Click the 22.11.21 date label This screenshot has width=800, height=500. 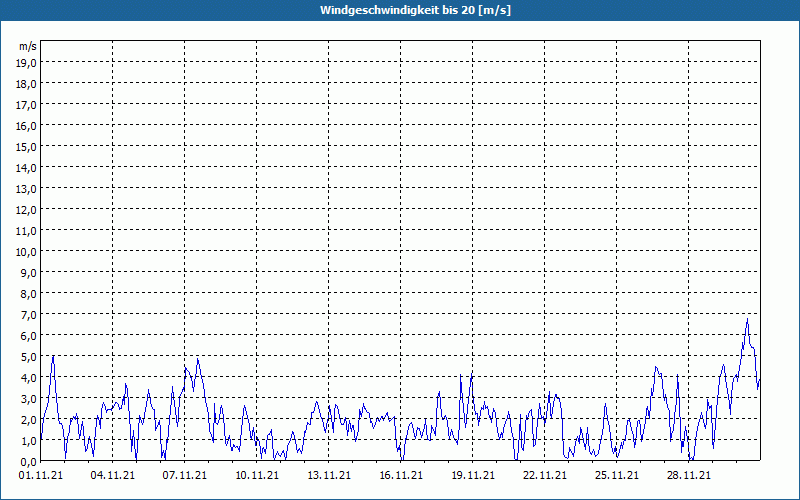(544, 476)
